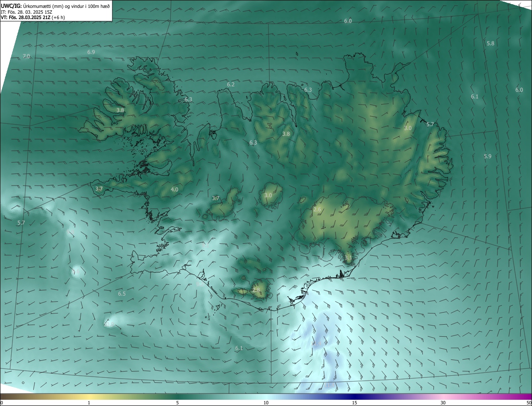
Task: Click the 5.8 value in the northeast corner
Action: click(490, 43)
